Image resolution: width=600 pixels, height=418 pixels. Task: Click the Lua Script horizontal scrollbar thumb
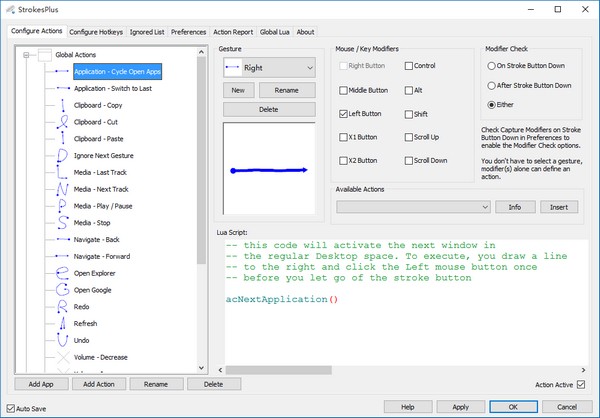(x=279, y=370)
